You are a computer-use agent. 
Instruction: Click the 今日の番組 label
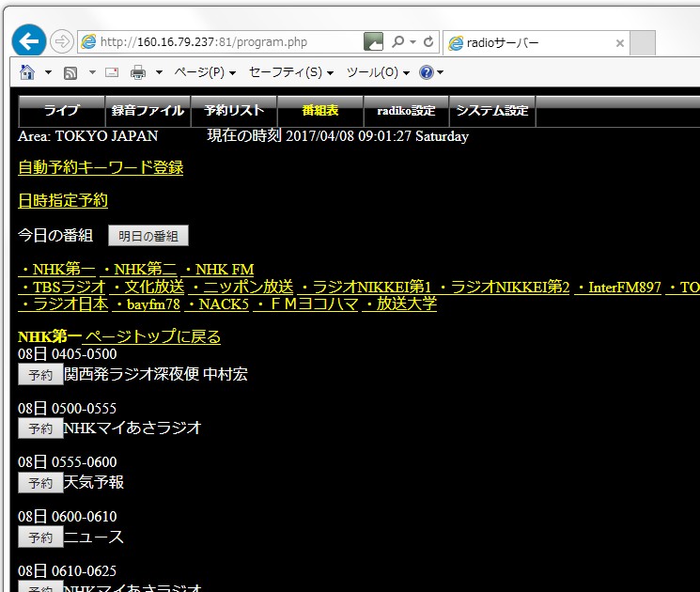(x=55, y=235)
